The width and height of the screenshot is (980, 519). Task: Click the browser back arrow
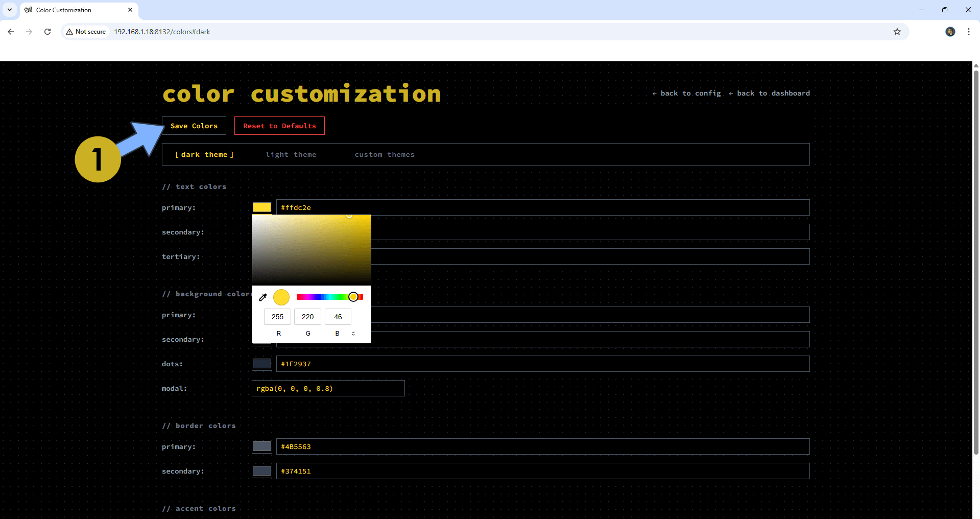coord(11,32)
